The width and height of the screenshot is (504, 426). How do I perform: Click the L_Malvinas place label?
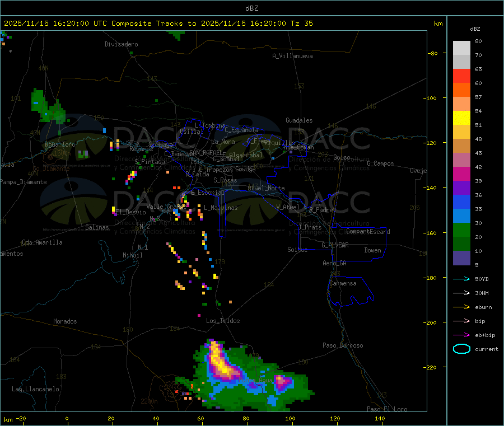(221, 208)
